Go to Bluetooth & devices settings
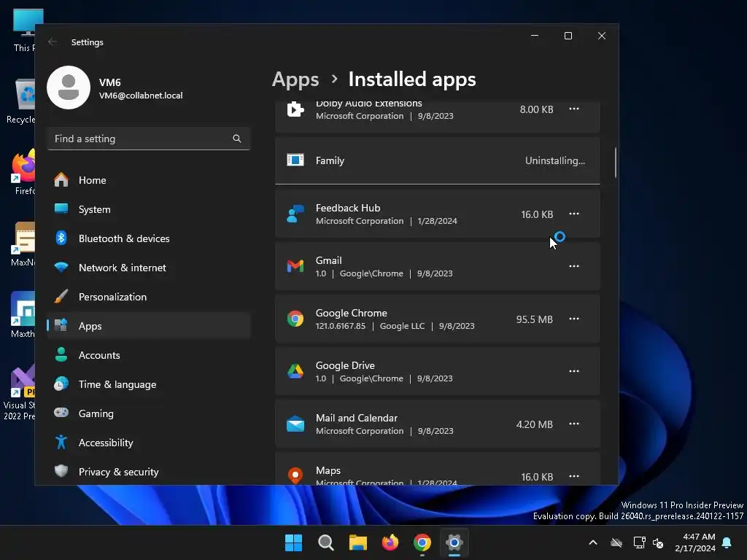This screenshot has height=560, width=747. pyautogui.click(x=149, y=238)
